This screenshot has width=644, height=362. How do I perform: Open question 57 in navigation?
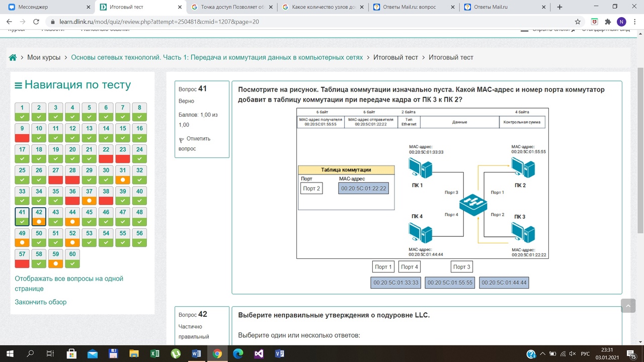point(22,258)
